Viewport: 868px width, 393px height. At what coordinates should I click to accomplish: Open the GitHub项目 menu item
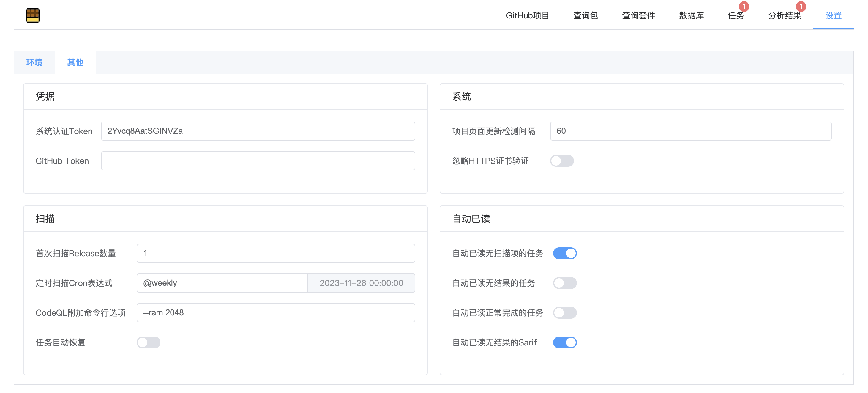[527, 15]
